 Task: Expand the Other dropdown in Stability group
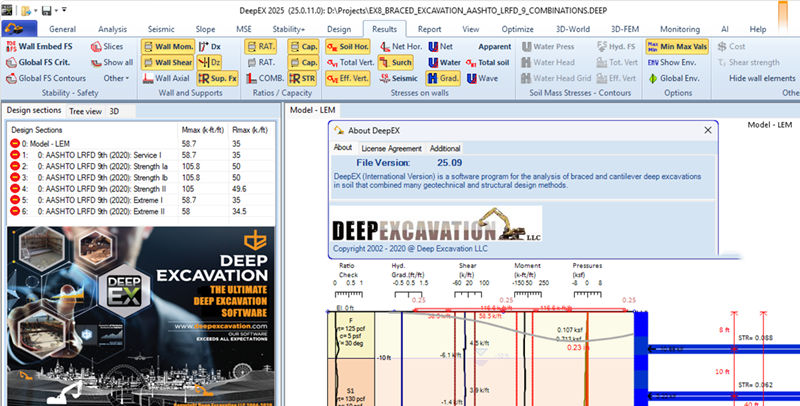(116, 78)
